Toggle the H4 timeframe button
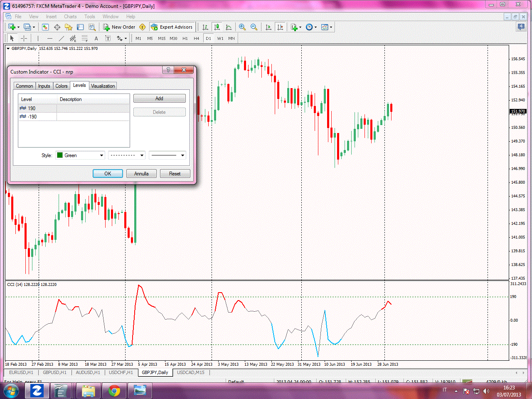 coord(197,38)
